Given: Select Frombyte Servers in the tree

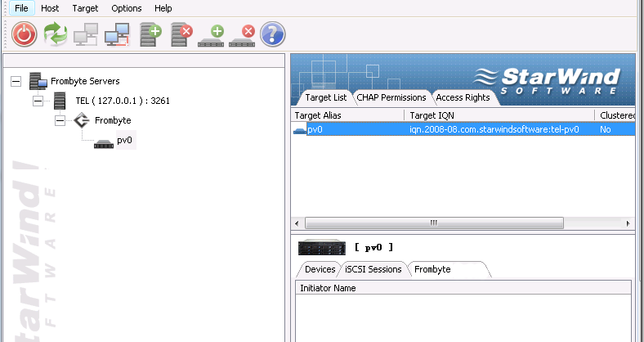Looking at the screenshot, I should point(85,81).
